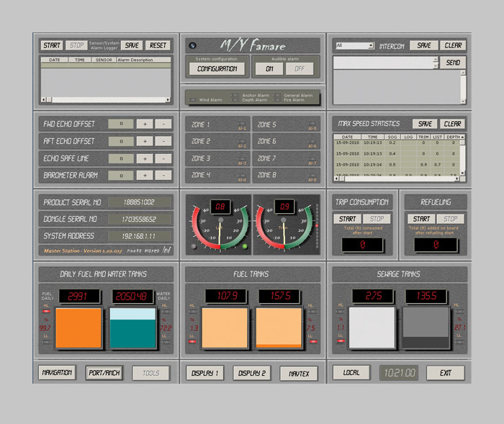Click right arrow of alarm logger scrollbar

tap(168, 99)
